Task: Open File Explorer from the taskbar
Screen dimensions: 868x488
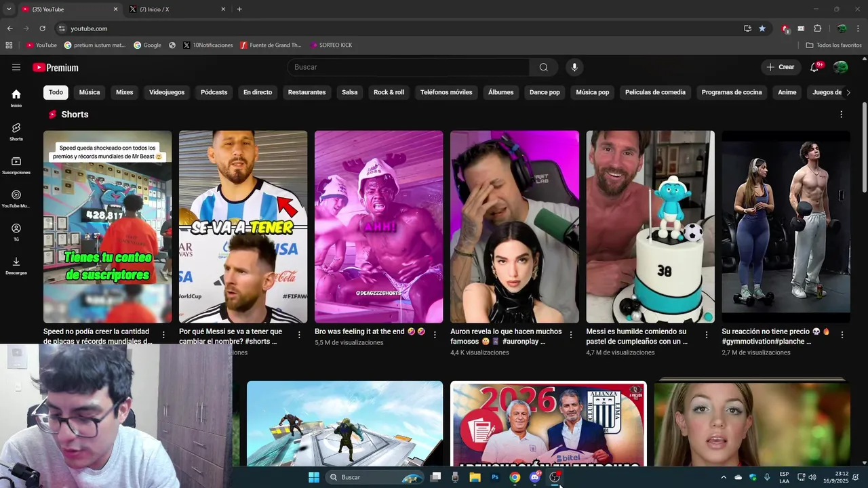Action: [x=475, y=477]
